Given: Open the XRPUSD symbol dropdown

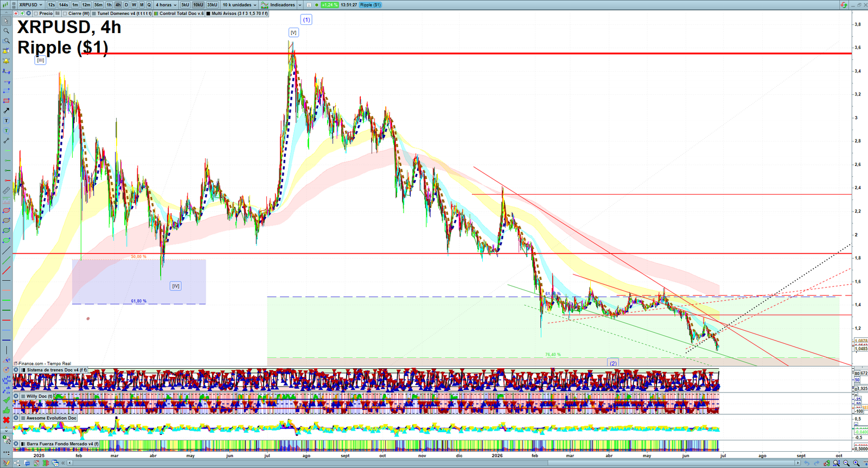Looking at the screenshot, I should pyautogui.click(x=30, y=5).
